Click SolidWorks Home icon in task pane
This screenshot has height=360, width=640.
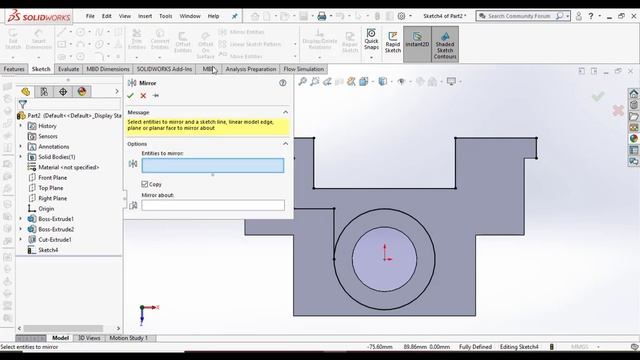coord(633,94)
